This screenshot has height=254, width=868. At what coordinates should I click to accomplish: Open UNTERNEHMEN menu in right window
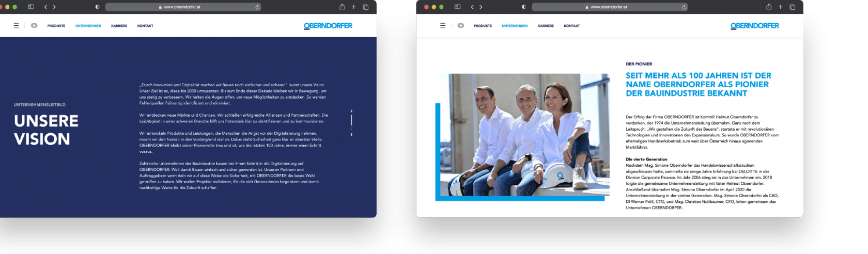515,26
